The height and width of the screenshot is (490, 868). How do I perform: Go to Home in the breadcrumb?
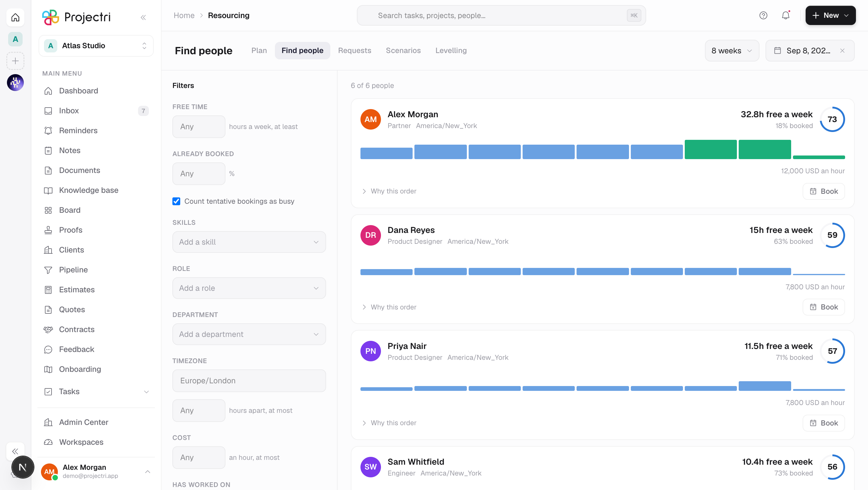184,15
